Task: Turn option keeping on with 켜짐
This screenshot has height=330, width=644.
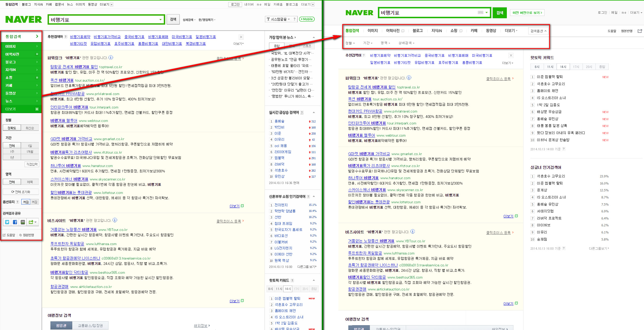Action: tap(34, 202)
